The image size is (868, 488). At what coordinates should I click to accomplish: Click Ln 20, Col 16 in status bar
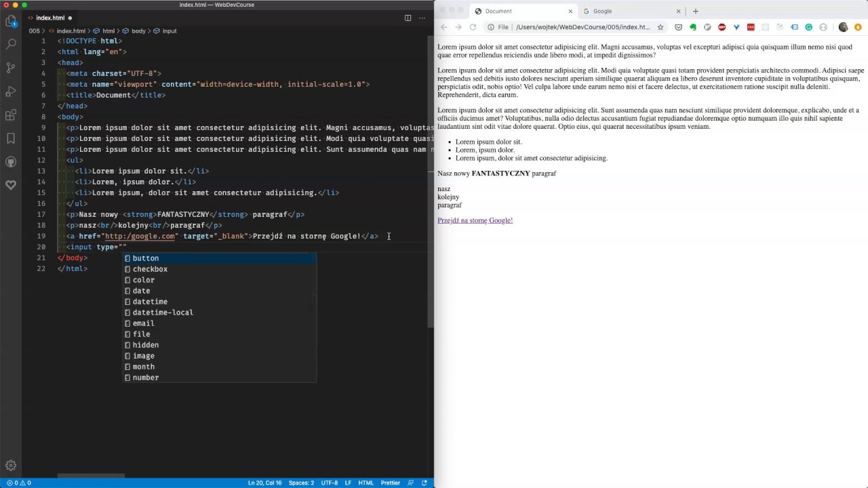click(264, 483)
